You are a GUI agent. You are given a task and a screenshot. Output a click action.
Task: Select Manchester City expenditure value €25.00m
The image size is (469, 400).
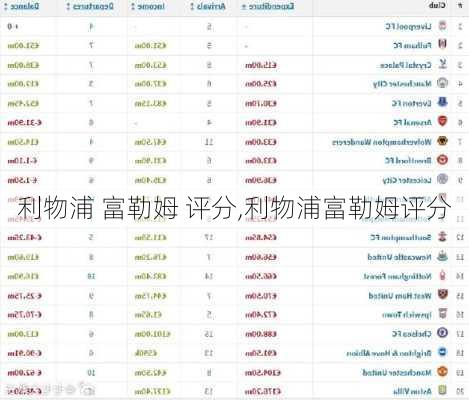coord(261,84)
